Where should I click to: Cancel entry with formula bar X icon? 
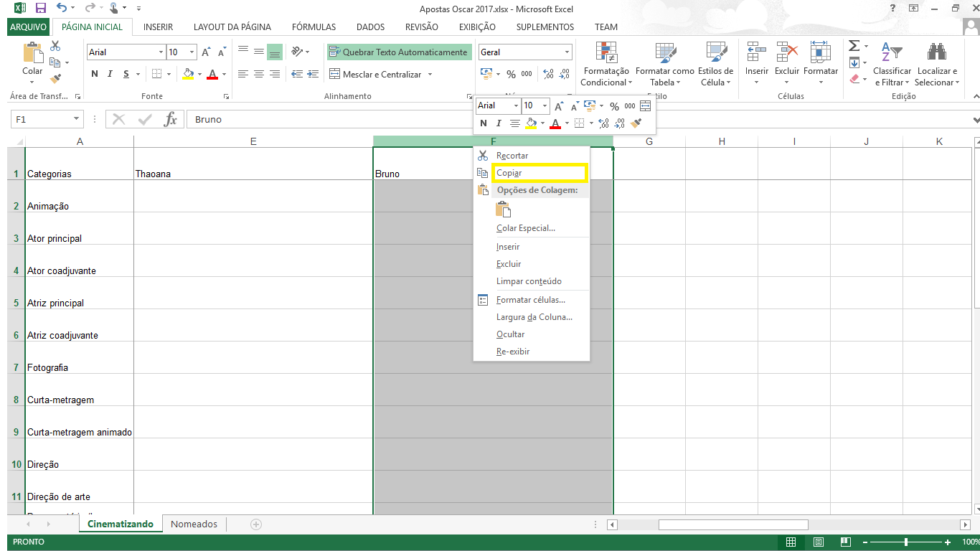tap(119, 119)
